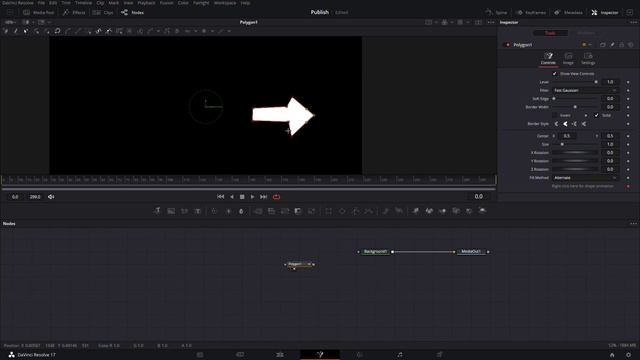The height and width of the screenshot is (360, 640).
Task: Open the File menu
Action: 41,3
